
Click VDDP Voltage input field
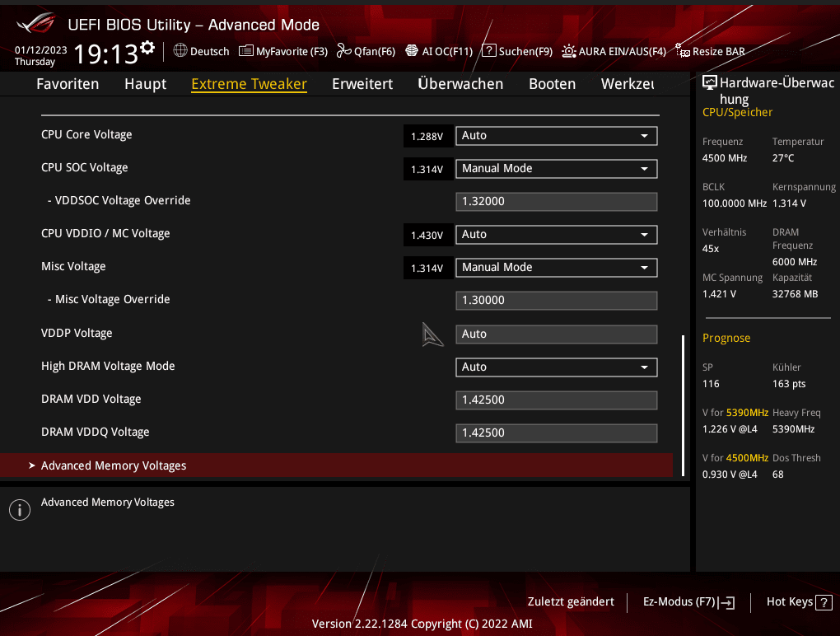[x=556, y=334]
